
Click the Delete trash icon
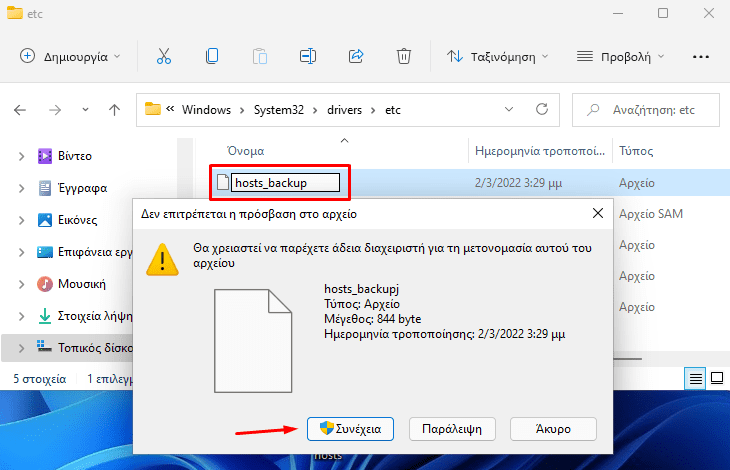pos(404,56)
